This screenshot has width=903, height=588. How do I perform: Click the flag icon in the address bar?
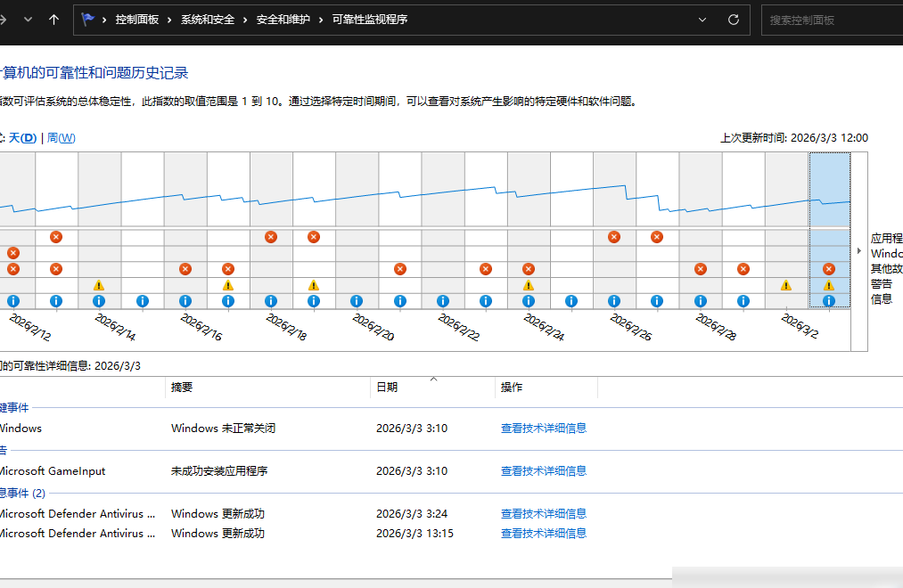pyautogui.click(x=87, y=19)
